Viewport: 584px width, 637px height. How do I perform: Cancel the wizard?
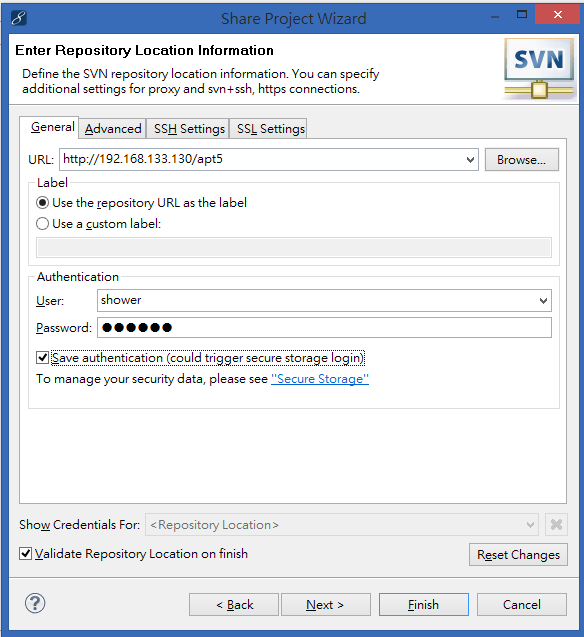click(521, 604)
